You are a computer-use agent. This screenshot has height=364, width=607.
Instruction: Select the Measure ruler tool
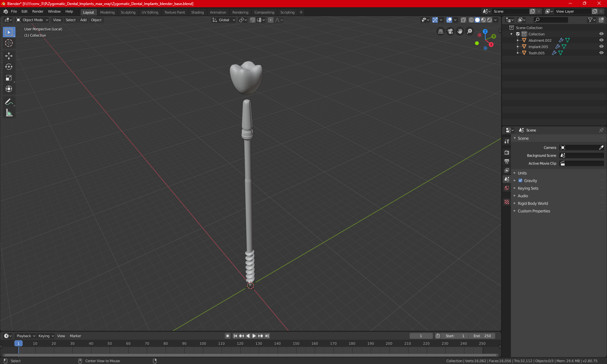(9, 113)
